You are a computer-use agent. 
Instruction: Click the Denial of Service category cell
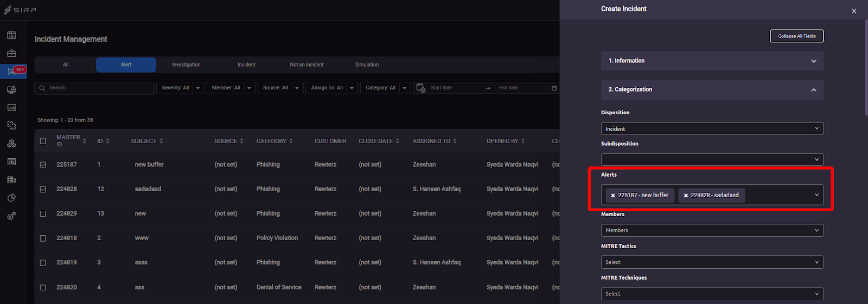(279, 287)
